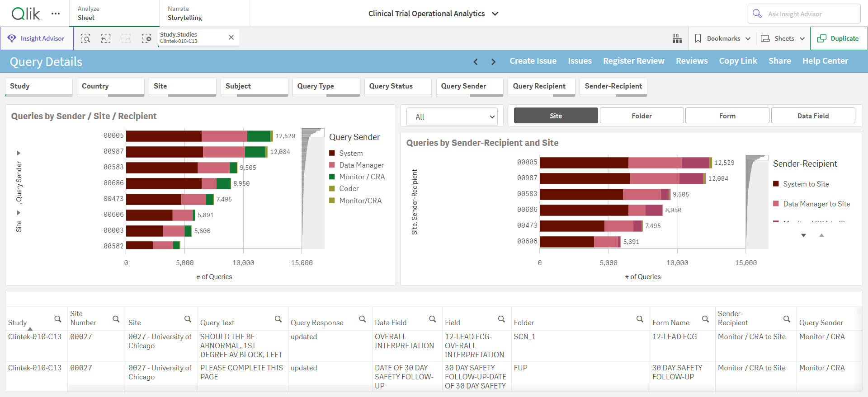The image size is (868, 397).
Task: Click the Step Back selection icon
Action: [106, 38]
